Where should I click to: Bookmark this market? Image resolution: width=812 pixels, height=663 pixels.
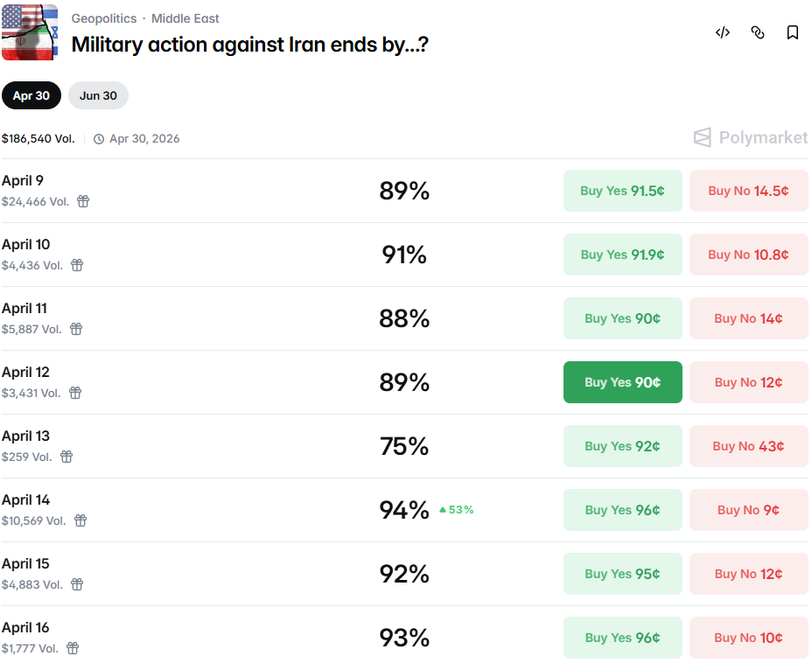793,32
